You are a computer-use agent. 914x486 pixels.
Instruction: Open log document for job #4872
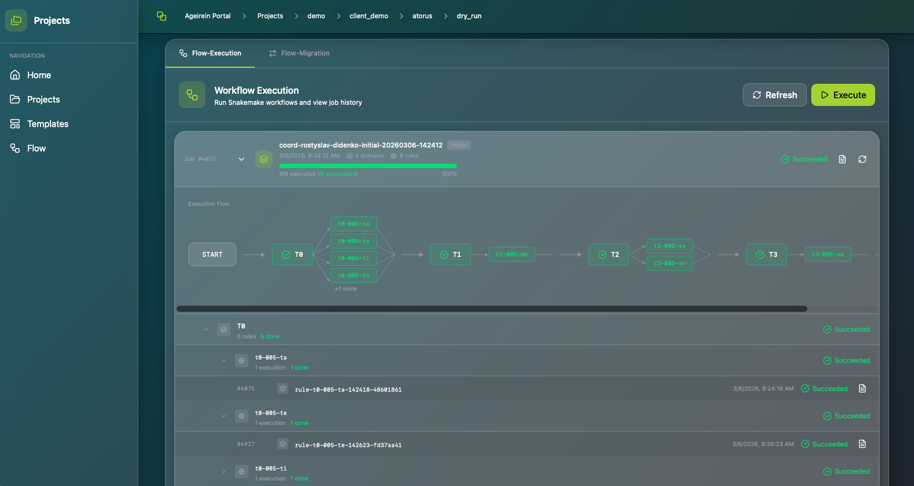(842, 159)
